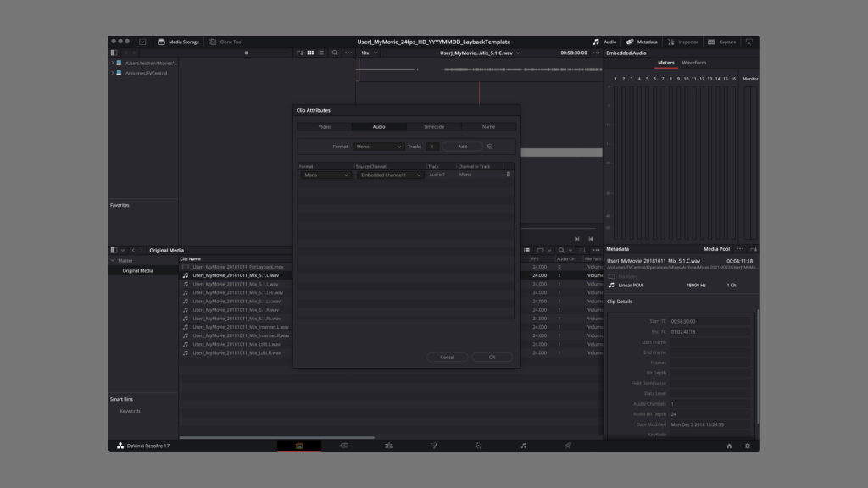The height and width of the screenshot is (488, 868).
Task: Expand the /Users media storage location
Action: (113, 63)
